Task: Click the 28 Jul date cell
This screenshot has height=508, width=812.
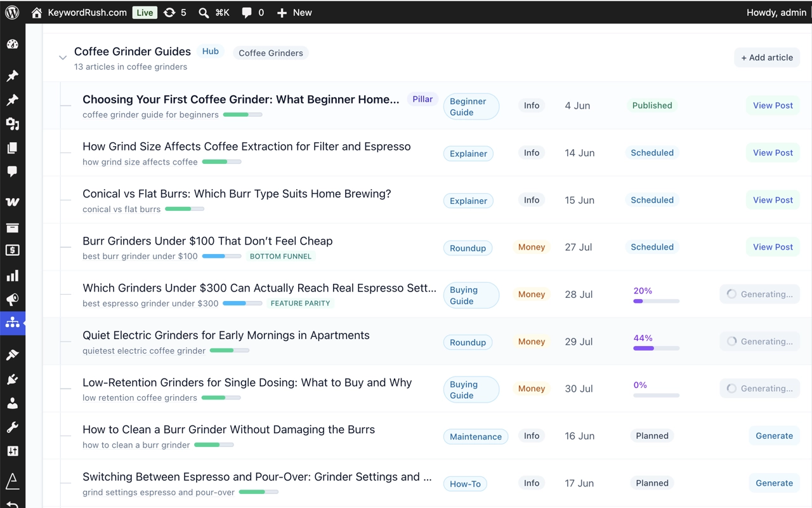Action: [579, 294]
